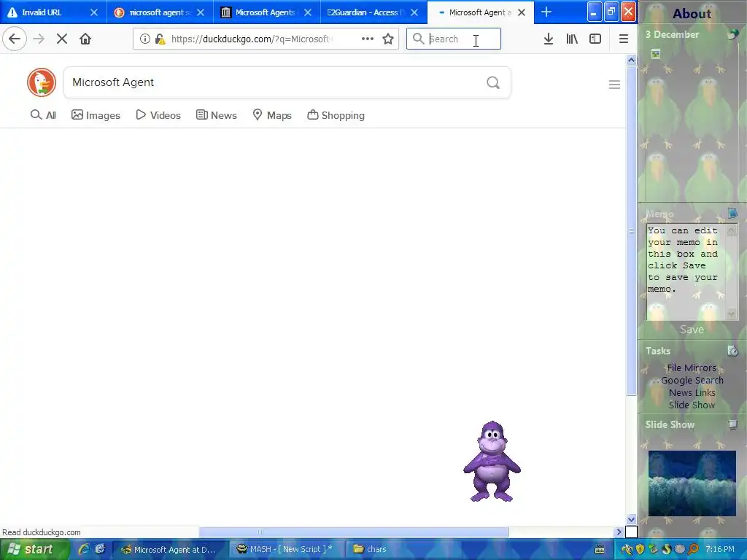Open the downloads arrow icon

549,39
